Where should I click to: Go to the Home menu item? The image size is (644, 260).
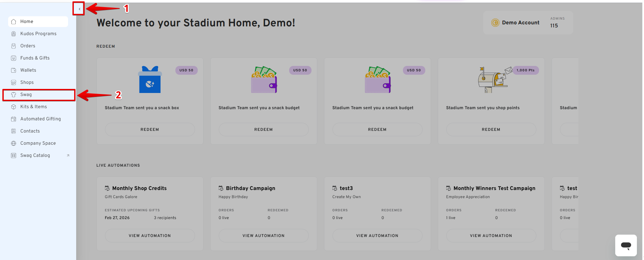point(27,22)
